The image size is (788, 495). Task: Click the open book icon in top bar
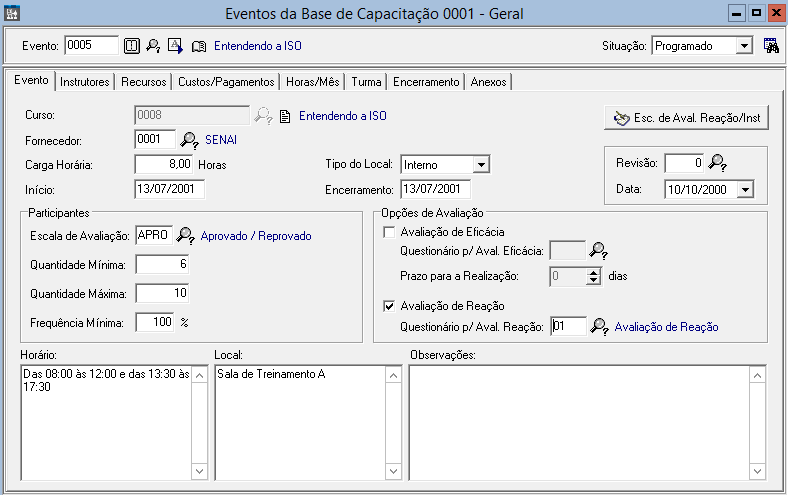pyautogui.click(x=198, y=45)
